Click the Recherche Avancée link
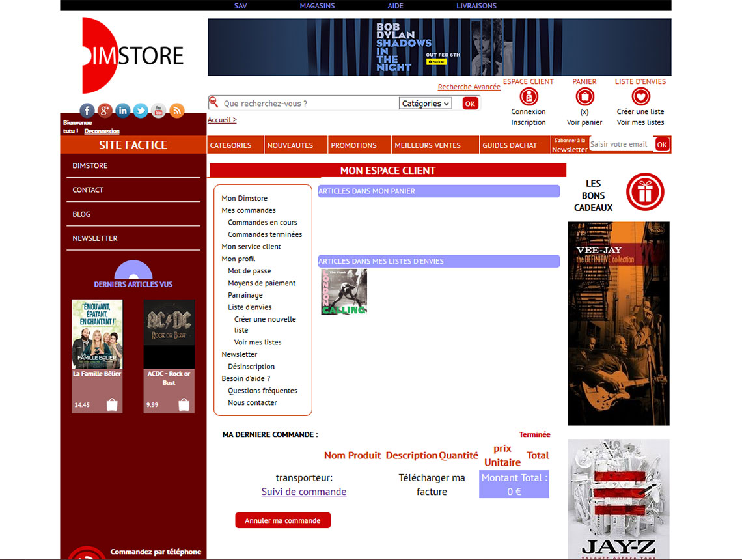 click(469, 87)
